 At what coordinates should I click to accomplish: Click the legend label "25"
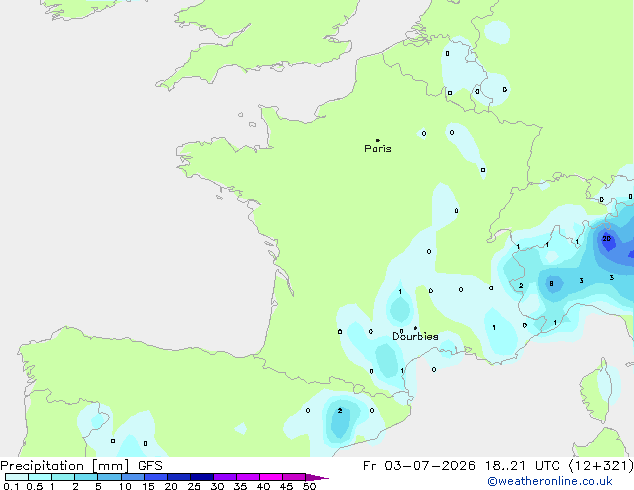click(x=194, y=486)
